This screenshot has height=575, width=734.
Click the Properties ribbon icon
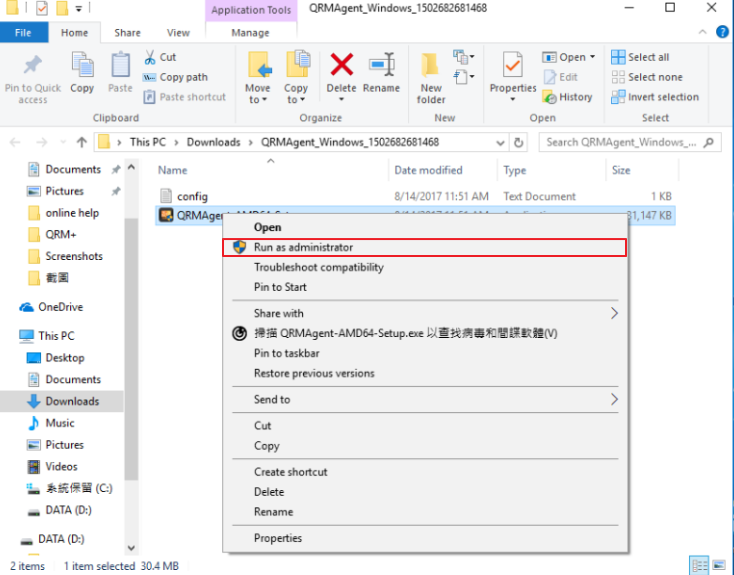pyautogui.click(x=513, y=64)
